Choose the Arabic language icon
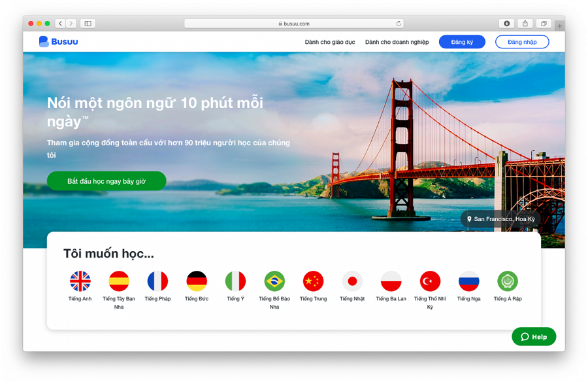This screenshot has width=588, height=382. tap(508, 281)
